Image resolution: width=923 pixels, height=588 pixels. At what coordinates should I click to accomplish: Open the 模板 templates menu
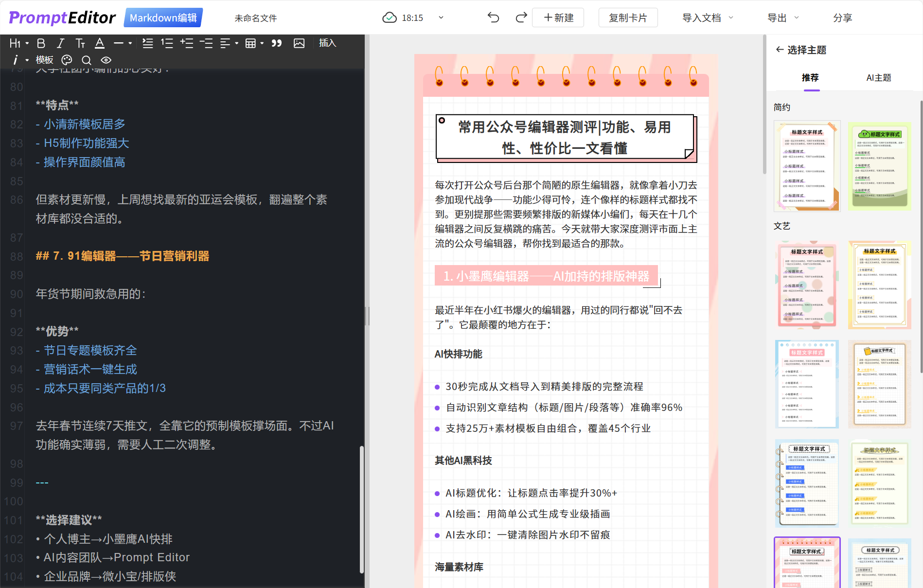click(44, 60)
